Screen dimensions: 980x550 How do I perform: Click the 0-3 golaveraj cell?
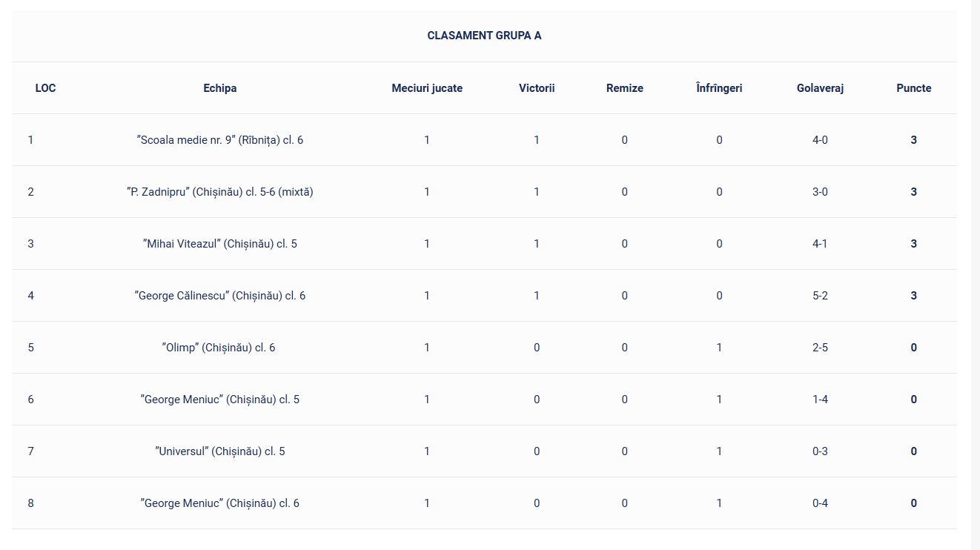coord(820,451)
